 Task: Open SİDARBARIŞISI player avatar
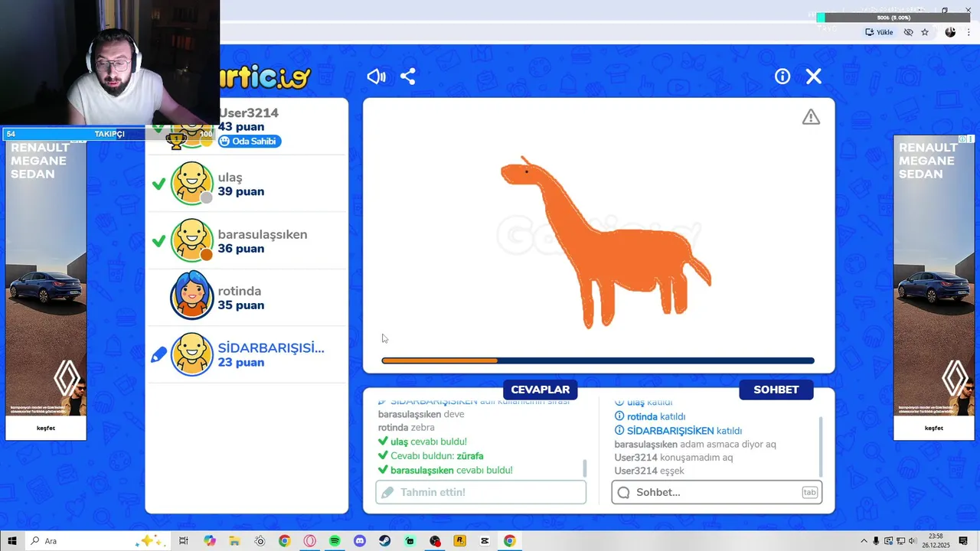click(x=191, y=354)
